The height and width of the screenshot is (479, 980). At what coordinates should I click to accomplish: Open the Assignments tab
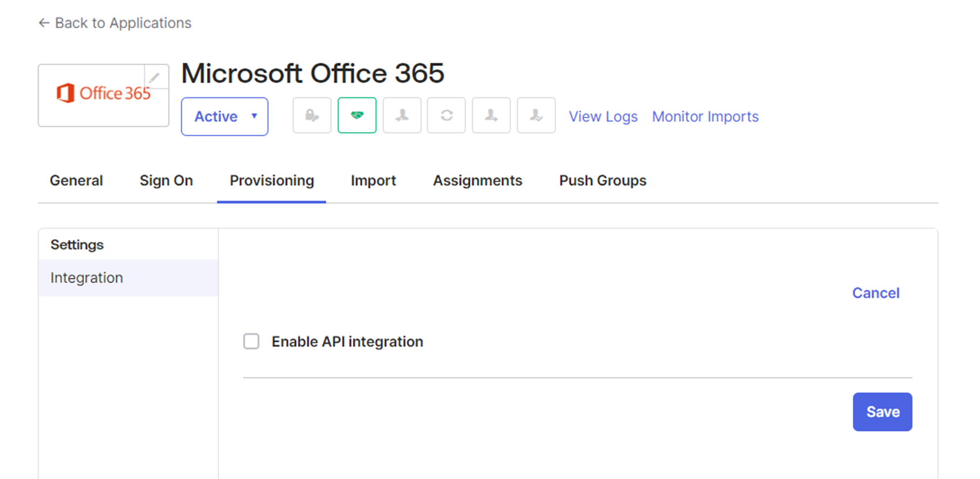click(x=477, y=180)
